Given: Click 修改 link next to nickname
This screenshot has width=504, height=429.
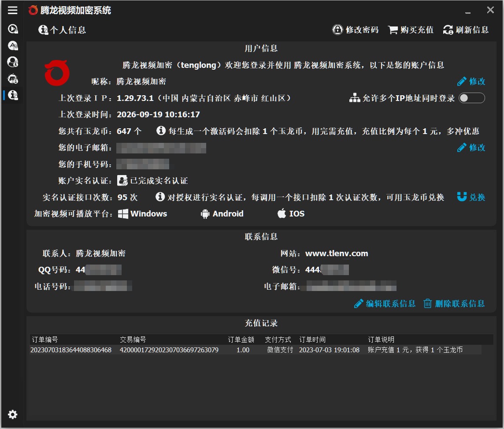Looking at the screenshot, I should tap(471, 82).
